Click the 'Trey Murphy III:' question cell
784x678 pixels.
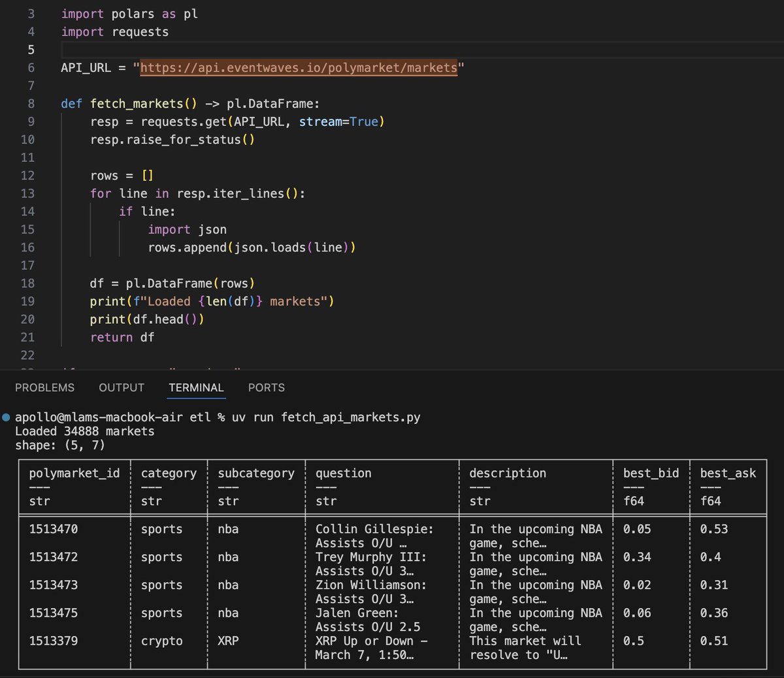pyautogui.click(x=371, y=564)
